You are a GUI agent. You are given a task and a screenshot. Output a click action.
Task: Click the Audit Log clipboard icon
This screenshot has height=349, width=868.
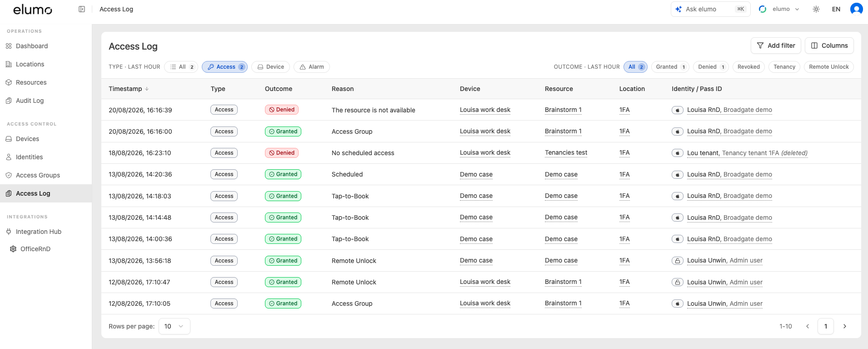click(9, 101)
